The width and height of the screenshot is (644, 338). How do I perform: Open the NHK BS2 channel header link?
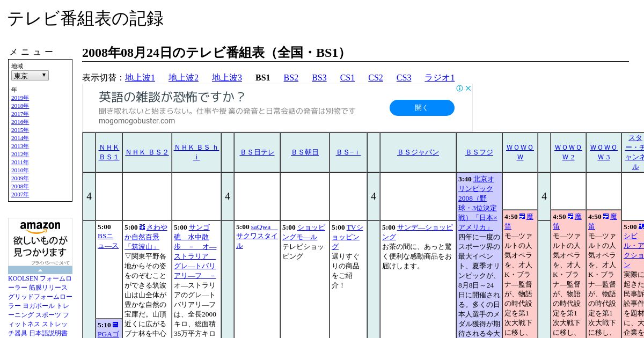click(147, 152)
